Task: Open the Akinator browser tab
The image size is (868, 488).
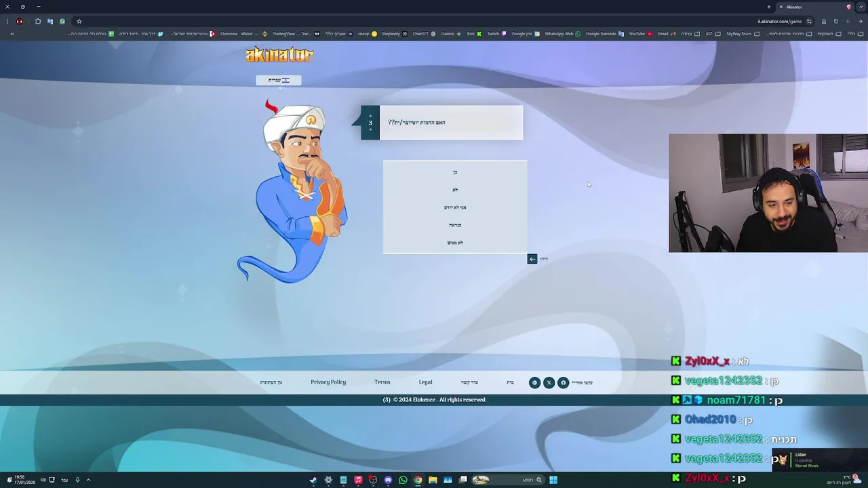Action: [814, 7]
